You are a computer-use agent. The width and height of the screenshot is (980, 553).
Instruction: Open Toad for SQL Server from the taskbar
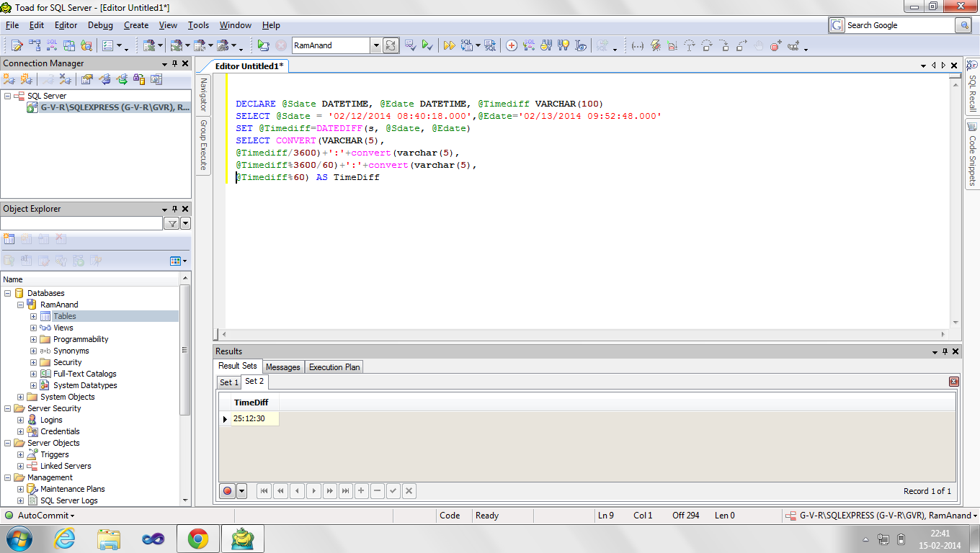[x=243, y=538]
